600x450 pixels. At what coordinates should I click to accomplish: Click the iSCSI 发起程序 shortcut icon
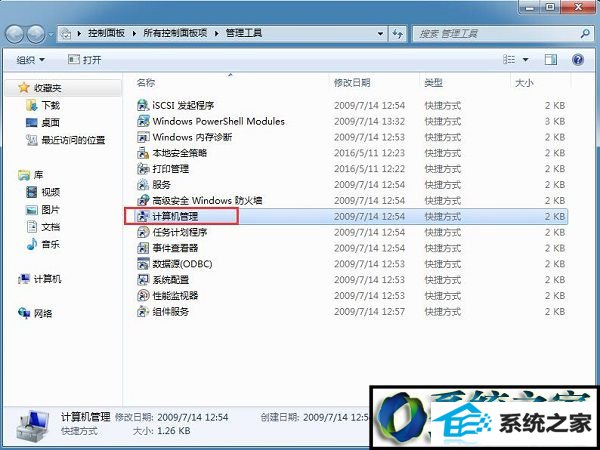pos(143,105)
